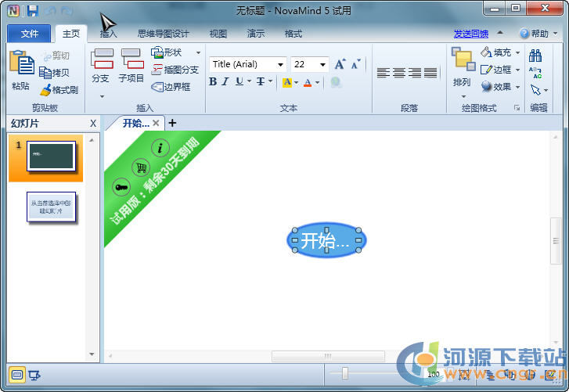Click the Border (边框) pencil icon

click(486, 70)
